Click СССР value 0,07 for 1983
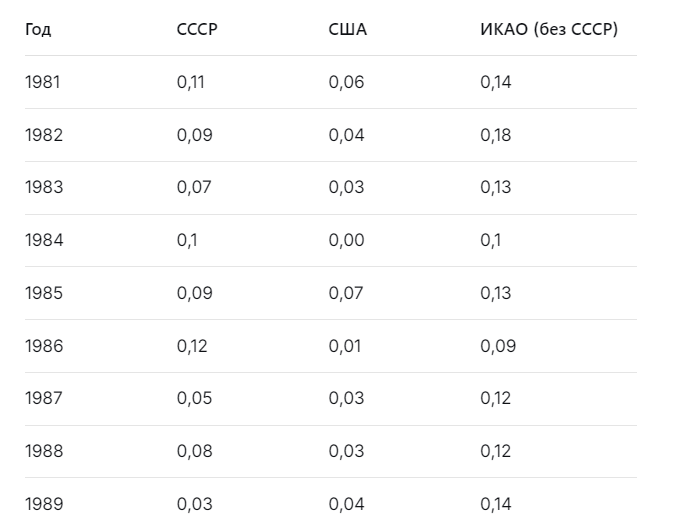Screen dimensions: 698x525 click(x=194, y=187)
